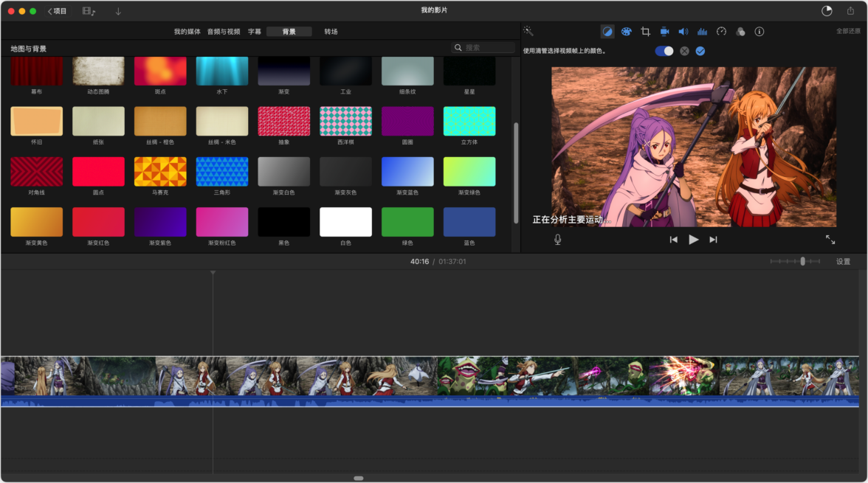Choose the 渐变黄色 gradient yellow swatch
Viewport: 868px width, 483px height.
tap(37, 222)
